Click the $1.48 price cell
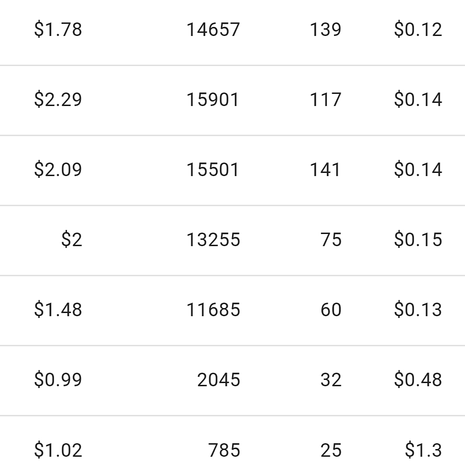 coord(58,310)
